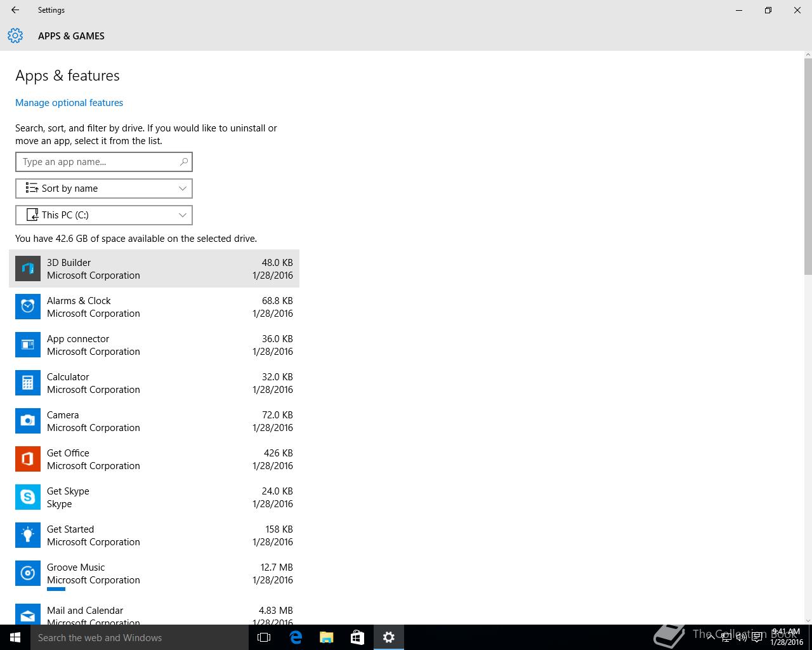
Task: Select the Camera name text
Action: pyautogui.click(x=63, y=415)
